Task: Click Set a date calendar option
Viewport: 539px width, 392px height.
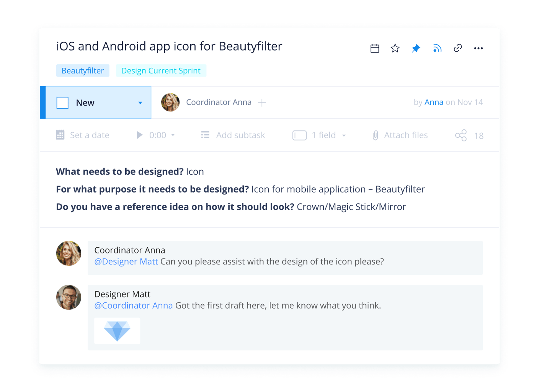Action: click(x=83, y=135)
